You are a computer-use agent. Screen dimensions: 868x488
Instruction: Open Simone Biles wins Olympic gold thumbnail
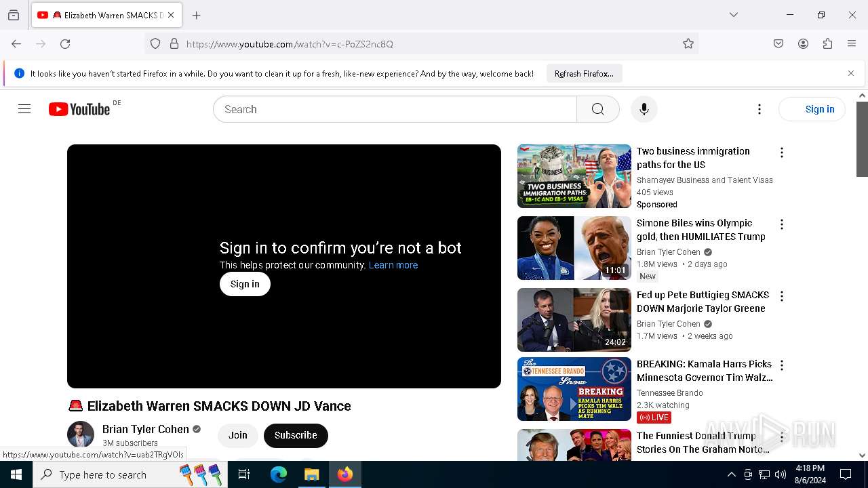point(574,248)
